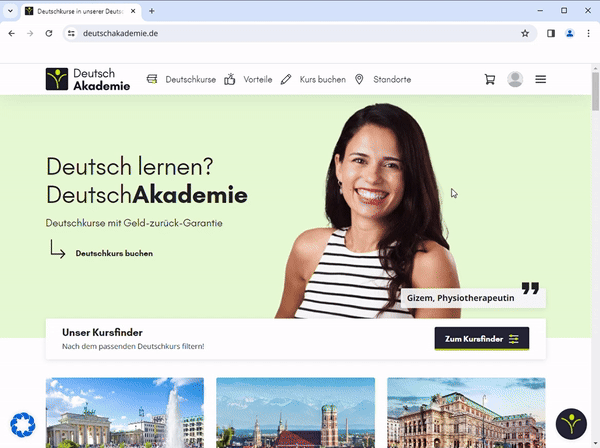
Task: Minimize the browser window
Action: [540, 11]
